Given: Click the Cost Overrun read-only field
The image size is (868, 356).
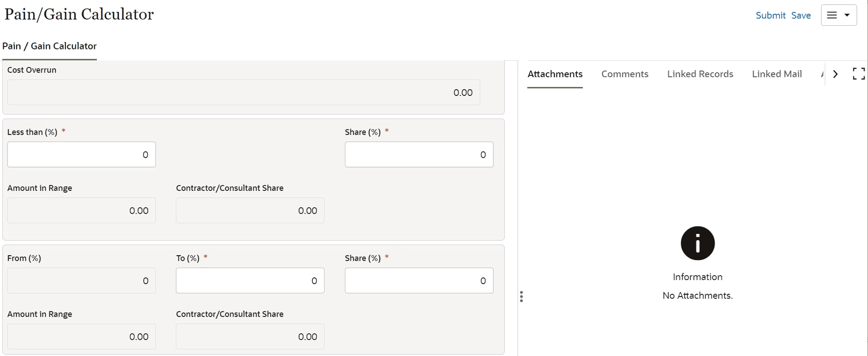Looking at the screenshot, I should (x=244, y=92).
